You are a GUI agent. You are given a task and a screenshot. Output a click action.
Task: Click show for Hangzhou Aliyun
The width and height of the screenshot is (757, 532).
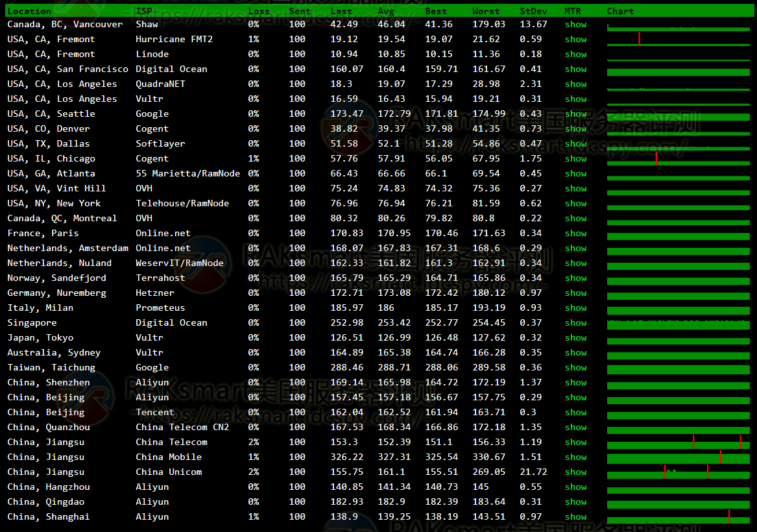tap(575, 487)
